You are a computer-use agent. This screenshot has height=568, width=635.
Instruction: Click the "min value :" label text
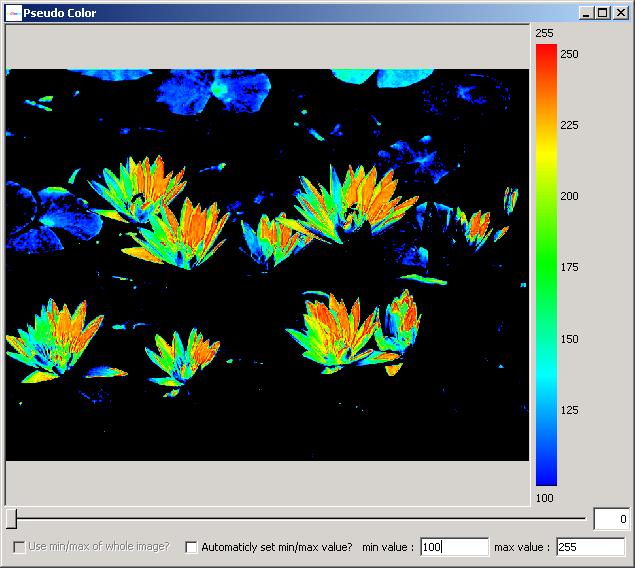click(x=387, y=547)
